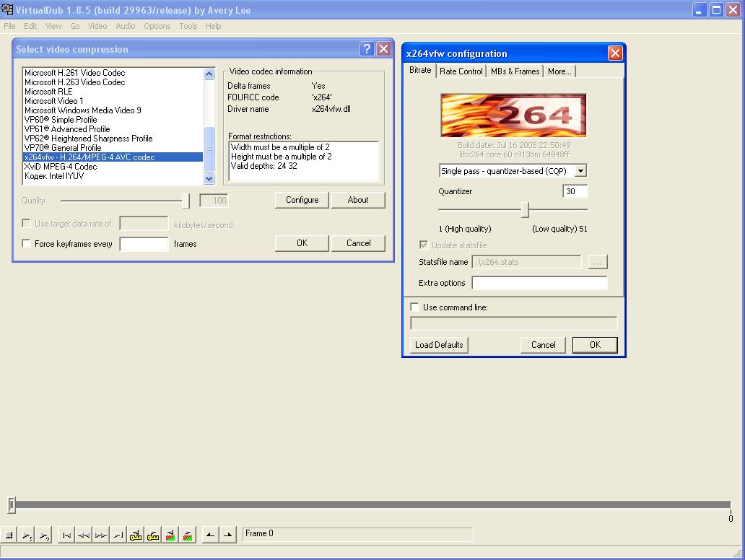The image size is (745, 560).
Task: Select Microsoft Video 1 codec
Action: click(x=113, y=101)
